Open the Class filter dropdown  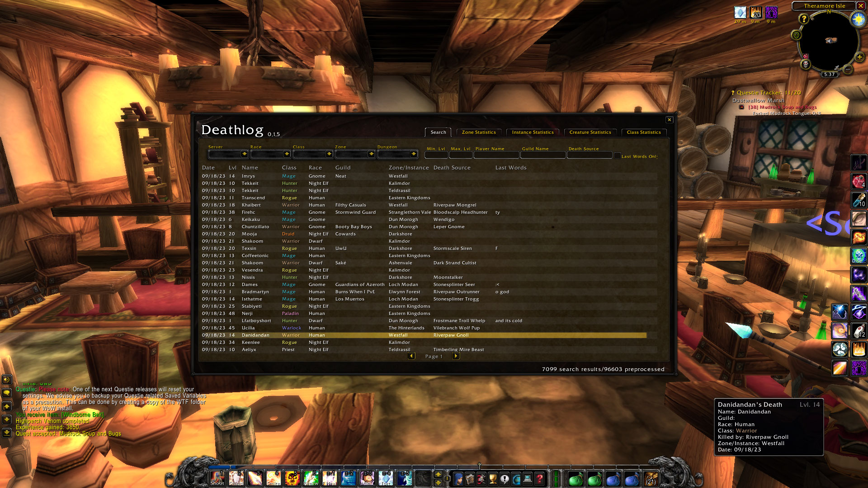point(329,154)
